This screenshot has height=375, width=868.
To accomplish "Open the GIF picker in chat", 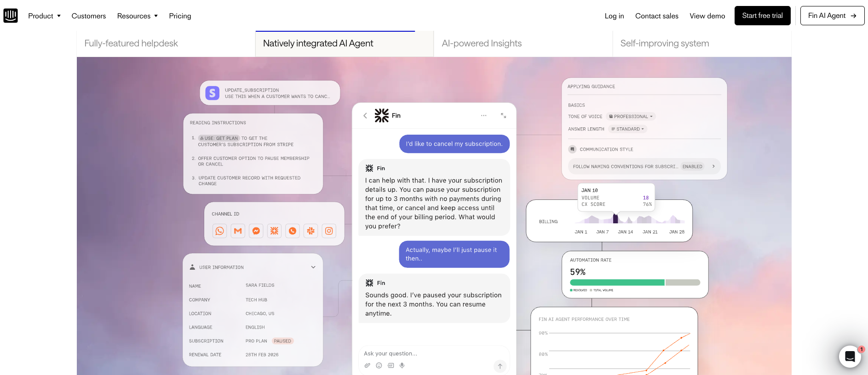I will pos(391,366).
